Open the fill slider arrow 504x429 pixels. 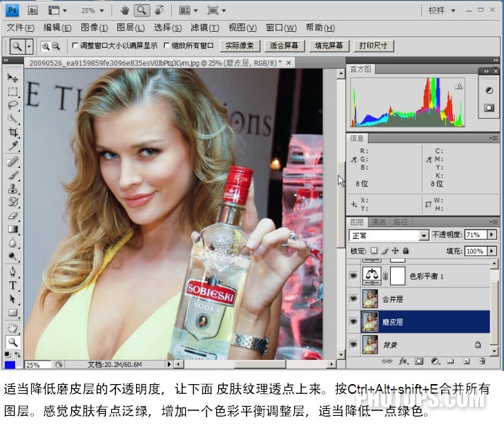[492, 251]
